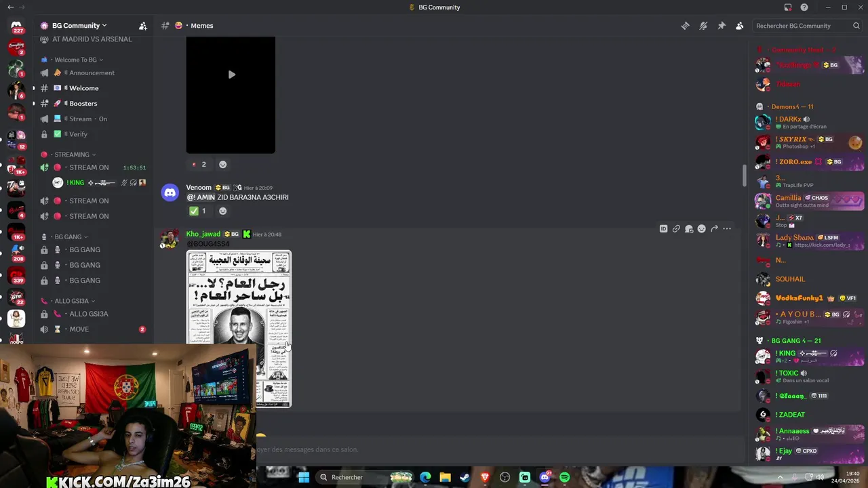868x488 pixels.
Task: Select server icon with badge 208
Action: coord(16,252)
